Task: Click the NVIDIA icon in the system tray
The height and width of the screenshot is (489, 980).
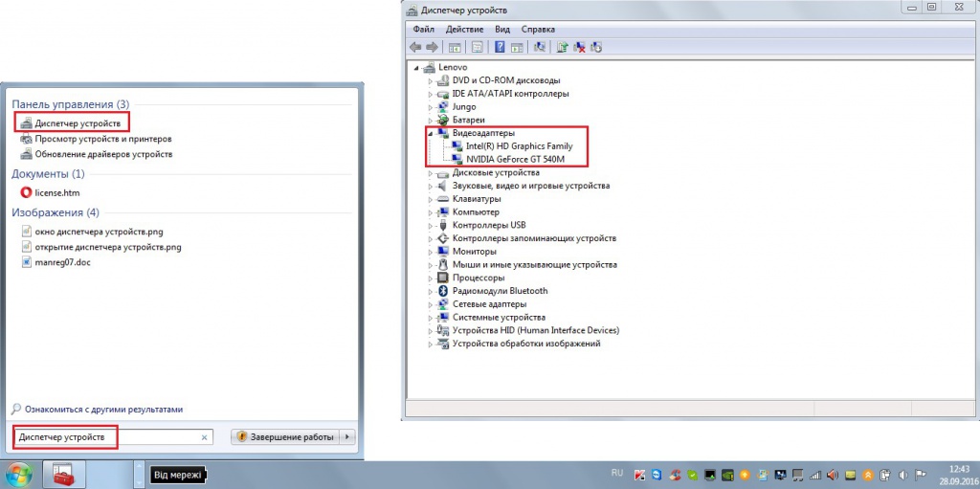Action: (728, 475)
